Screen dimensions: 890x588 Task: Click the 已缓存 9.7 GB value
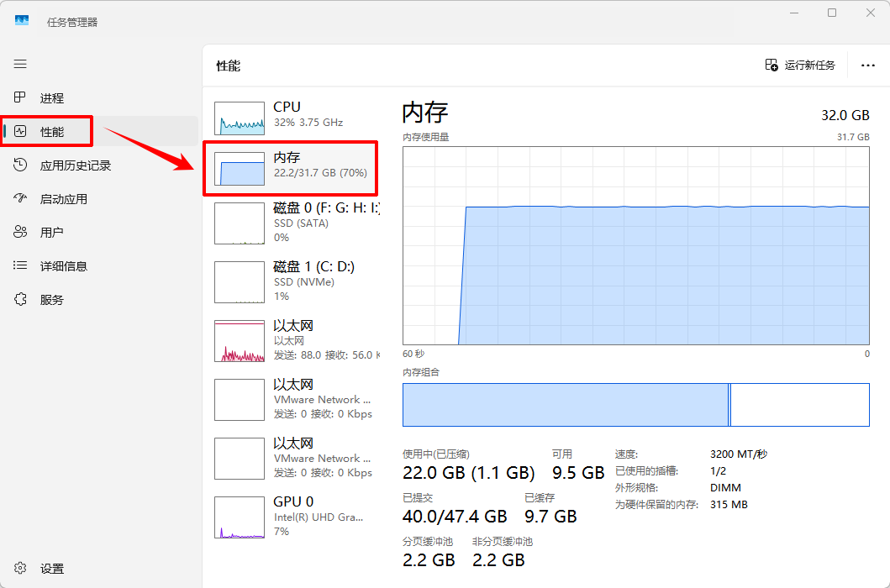point(550,517)
